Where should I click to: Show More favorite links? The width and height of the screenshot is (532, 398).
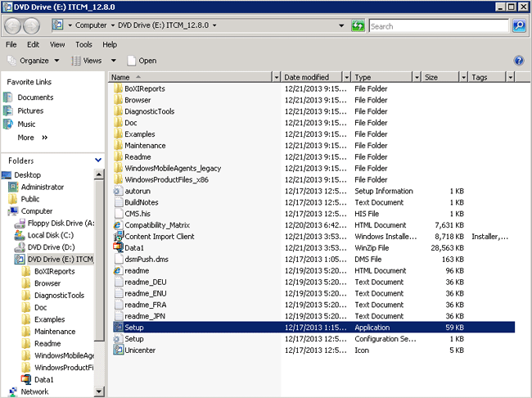click(33, 138)
